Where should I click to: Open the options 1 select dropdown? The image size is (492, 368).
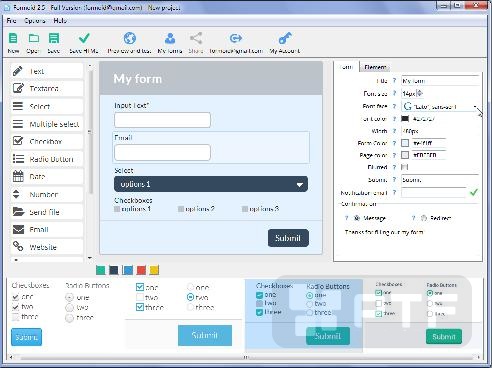tap(211, 184)
